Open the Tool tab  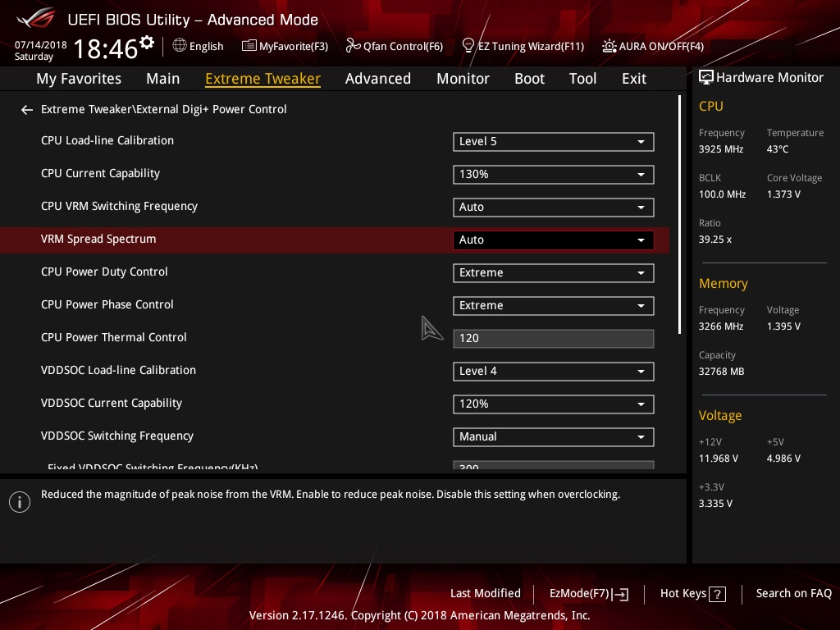[x=582, y=79]
